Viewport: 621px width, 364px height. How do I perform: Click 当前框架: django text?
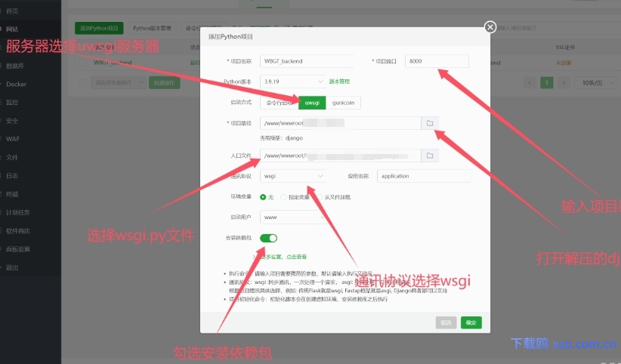281,138
